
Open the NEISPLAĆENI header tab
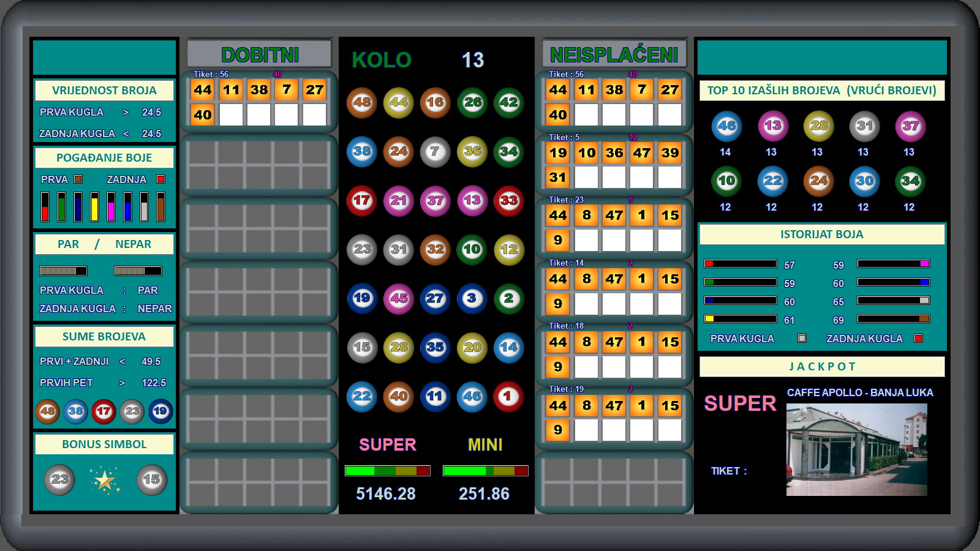pos(614,54)
